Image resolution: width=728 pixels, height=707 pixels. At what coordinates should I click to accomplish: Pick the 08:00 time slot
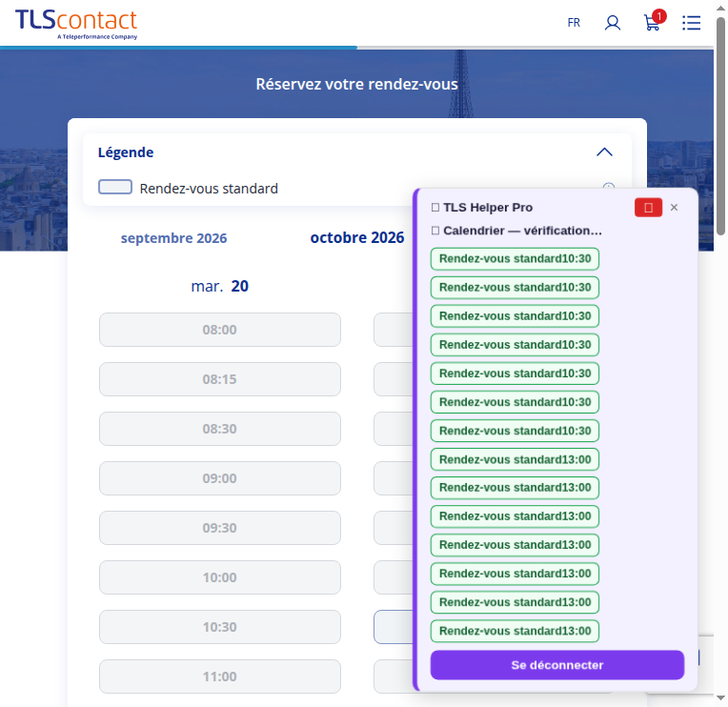[219, 330]
